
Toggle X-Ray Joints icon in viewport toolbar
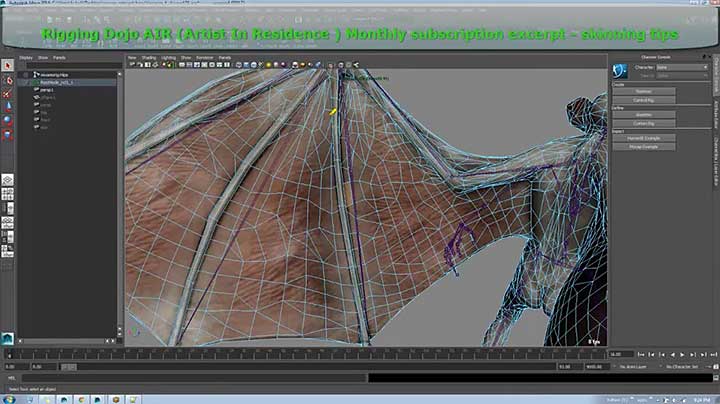coord(356,65)
